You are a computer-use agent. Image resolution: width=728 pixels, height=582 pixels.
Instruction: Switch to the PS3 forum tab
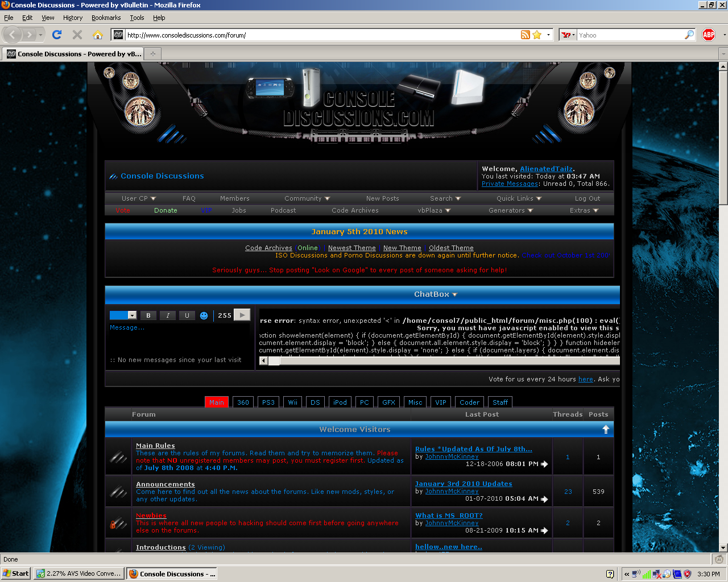point(268,402)
